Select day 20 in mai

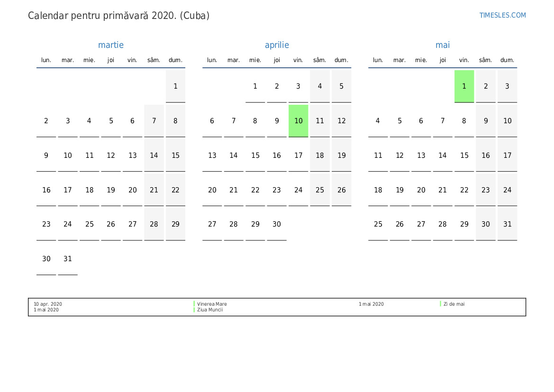click(x=421, y=190)
